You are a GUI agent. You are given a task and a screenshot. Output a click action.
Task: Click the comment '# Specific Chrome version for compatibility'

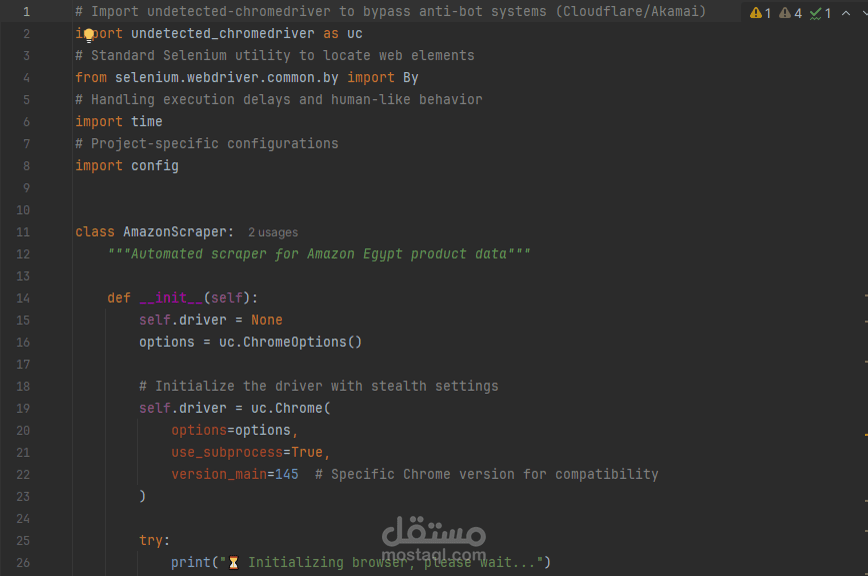tap(487, 474)
